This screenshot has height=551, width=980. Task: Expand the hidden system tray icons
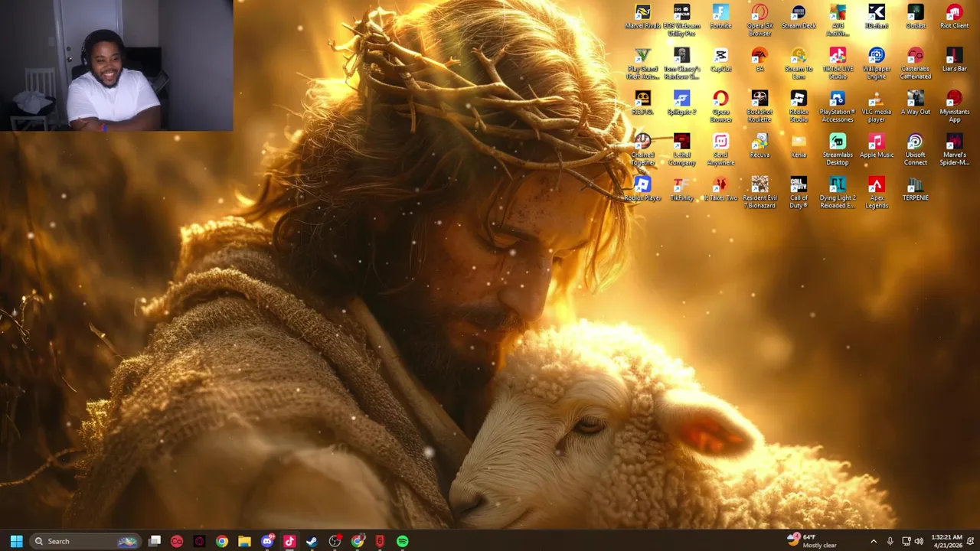tap(873, 541)
